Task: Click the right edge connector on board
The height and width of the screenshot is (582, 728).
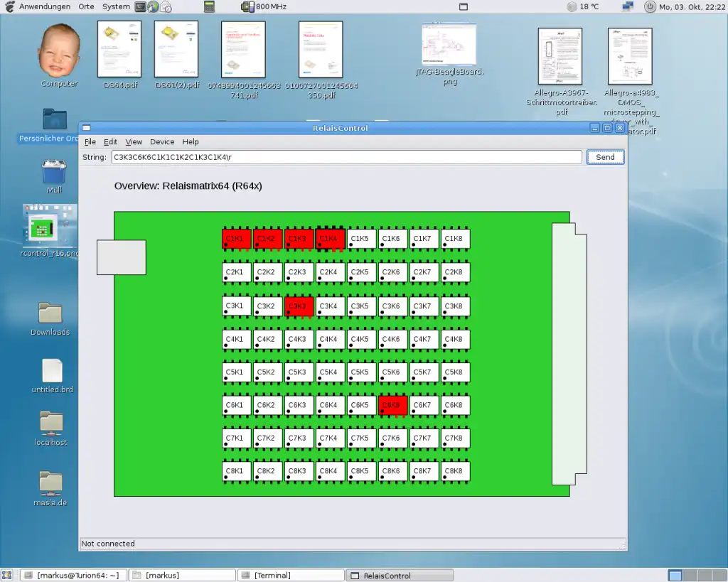Action: coord(569,354)
